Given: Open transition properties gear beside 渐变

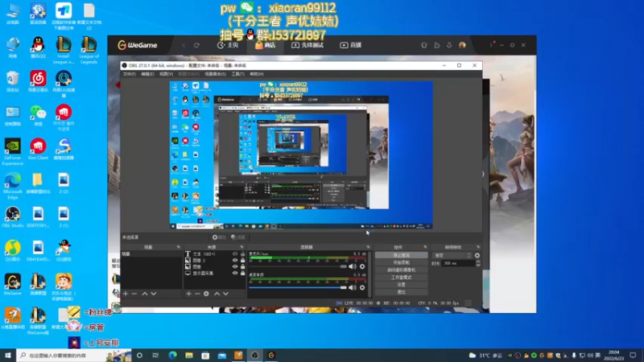Looking at the screenshot, I should 477,255.
